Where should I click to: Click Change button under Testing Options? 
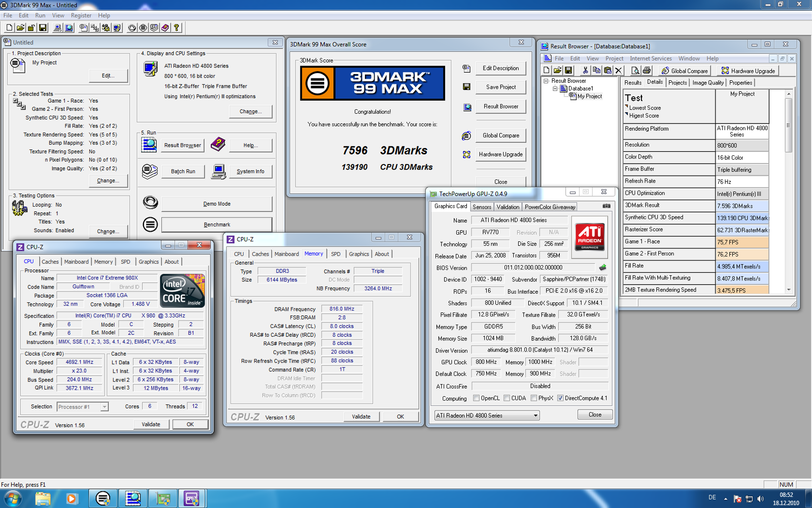(108, 232)
